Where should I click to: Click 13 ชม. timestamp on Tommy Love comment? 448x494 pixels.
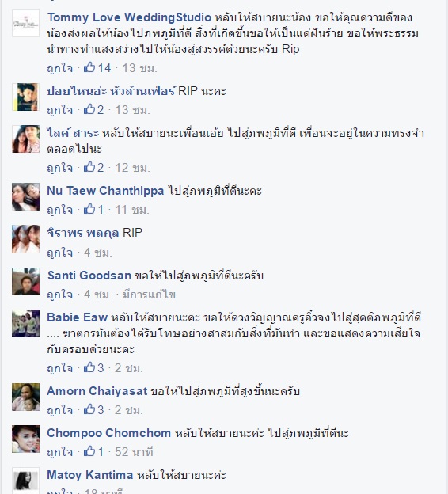point(139,68)
